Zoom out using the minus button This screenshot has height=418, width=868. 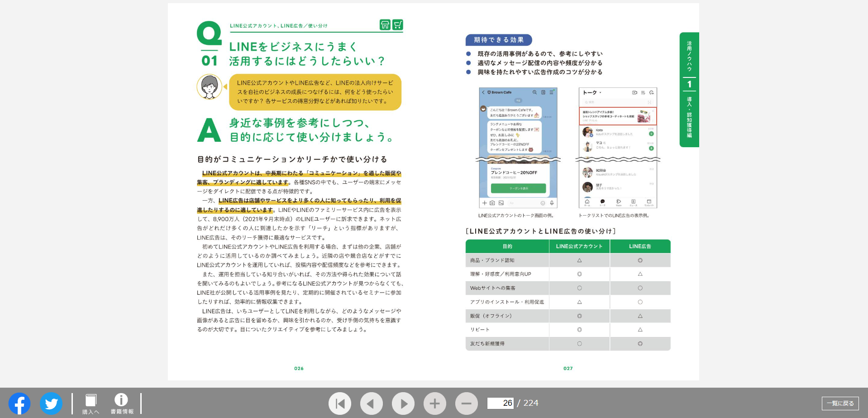467,403
